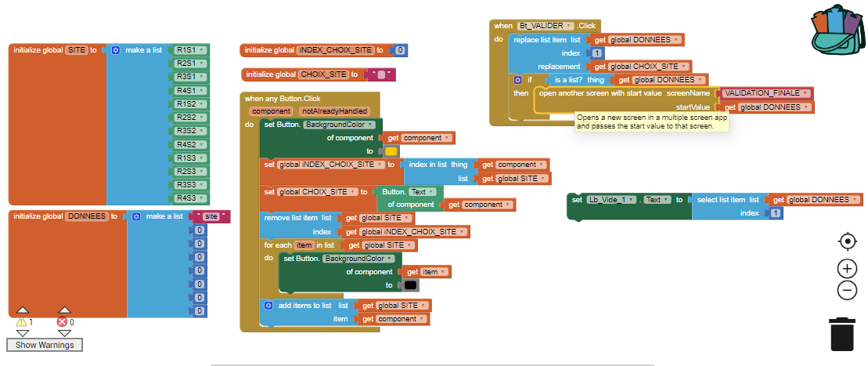Select the black color swatch block
Screen dimensions: 868x366
(411, 285)
